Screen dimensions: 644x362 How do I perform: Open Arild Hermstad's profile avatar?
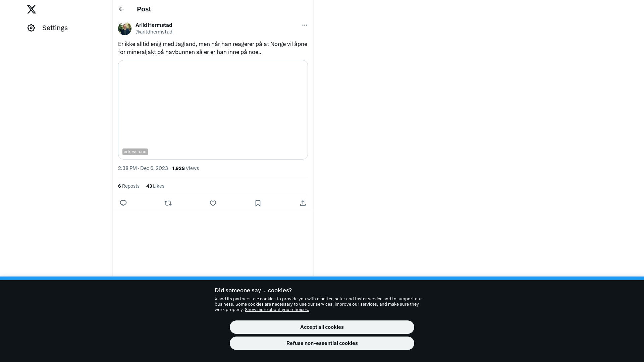pos(125,28)
